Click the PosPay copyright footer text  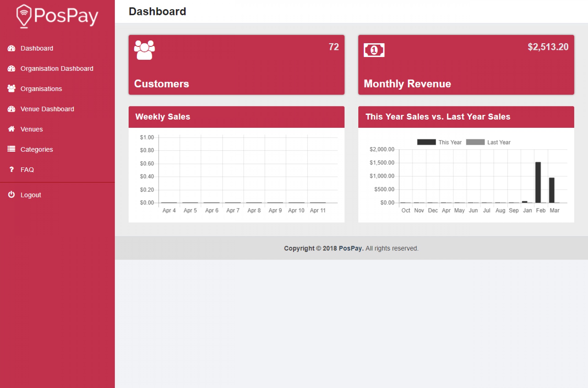click(351, 248)
